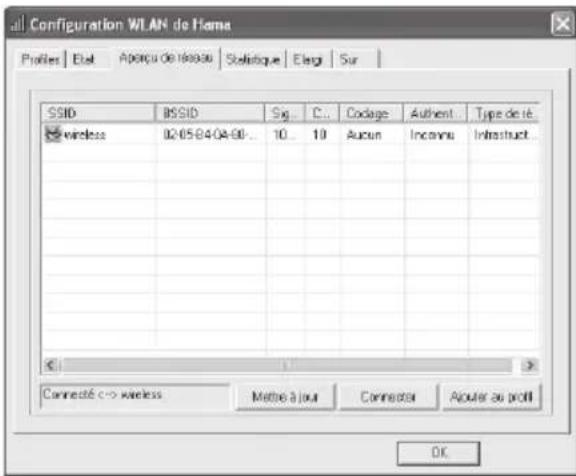Image resolution: width=576 pixels, height=476 pixels.
Task: Click the scrollbar left arrow
Action: pos(50,365)
